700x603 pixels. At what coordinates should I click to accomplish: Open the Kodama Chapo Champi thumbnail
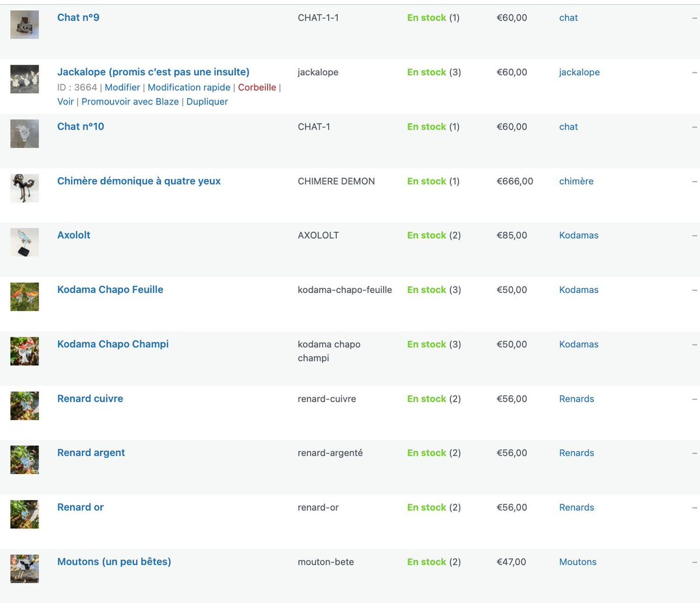coord(24,351)
